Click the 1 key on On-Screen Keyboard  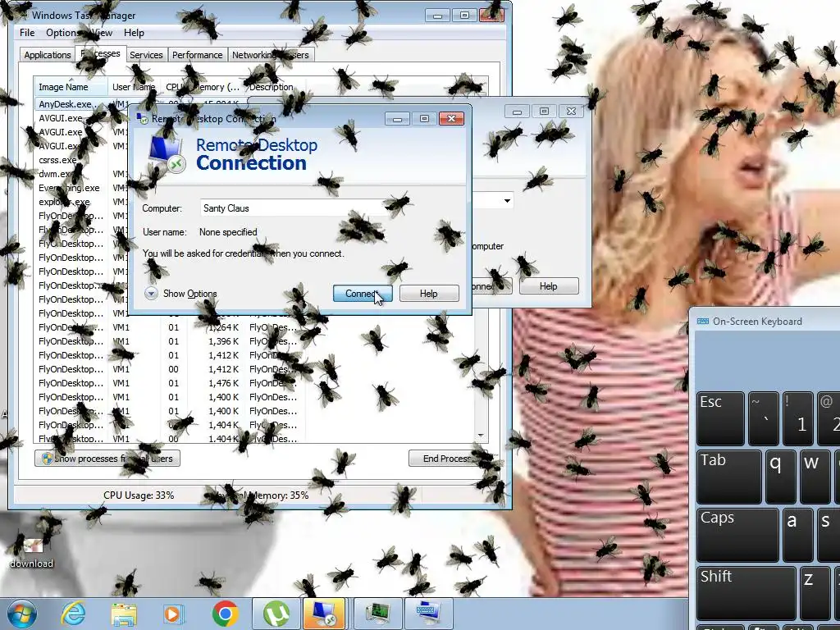(797, 418)
